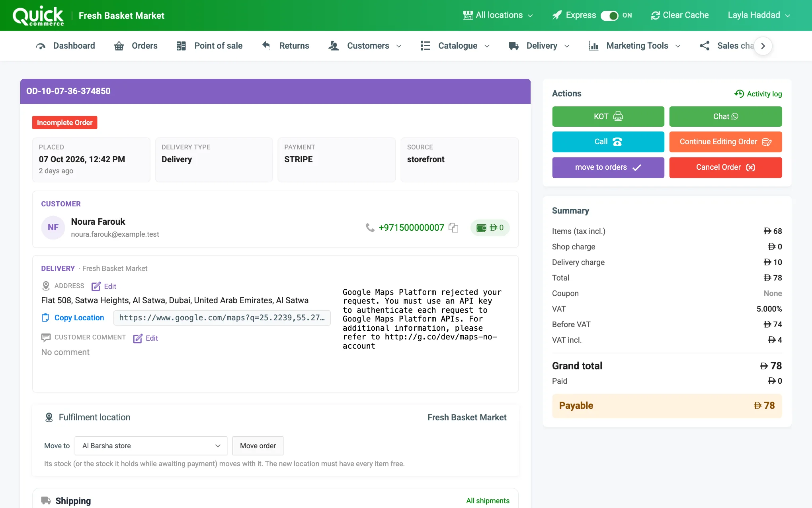Click the Google Maps URL field
Screen dimensions: 812x508
(222, 318)
